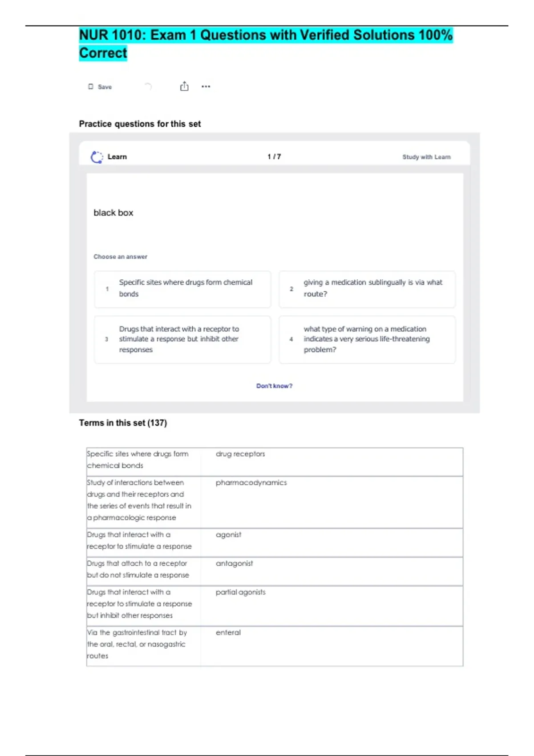The height and width of the screenshot is (756, 534).
Task: Open the three-dot more options menu
Action: (206, 86)
